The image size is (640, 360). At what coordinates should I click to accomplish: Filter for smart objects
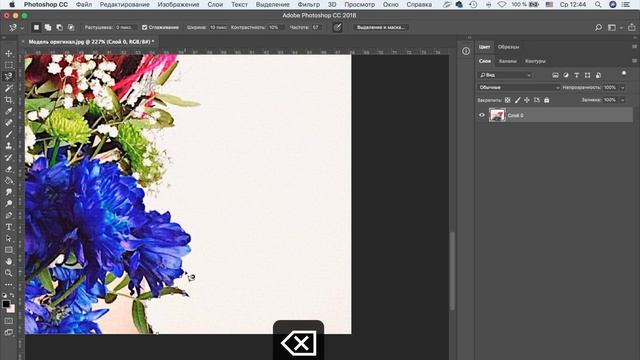pos(598,75)
